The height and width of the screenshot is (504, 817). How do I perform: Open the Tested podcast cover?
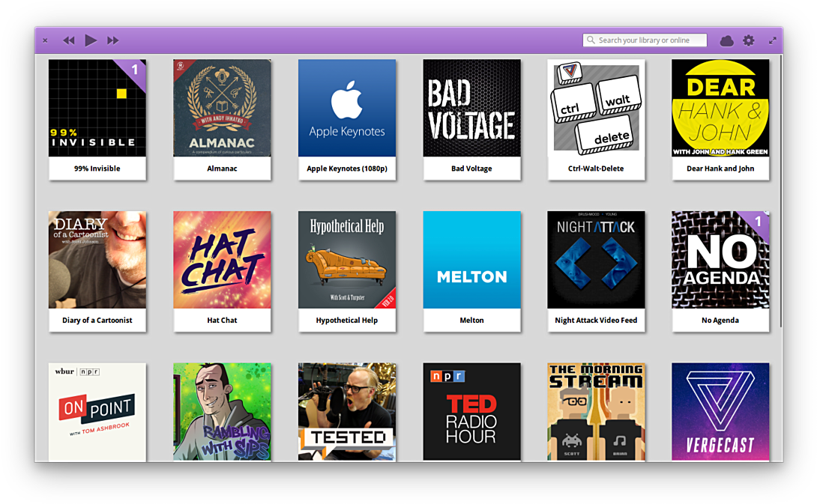click(347, 412)
